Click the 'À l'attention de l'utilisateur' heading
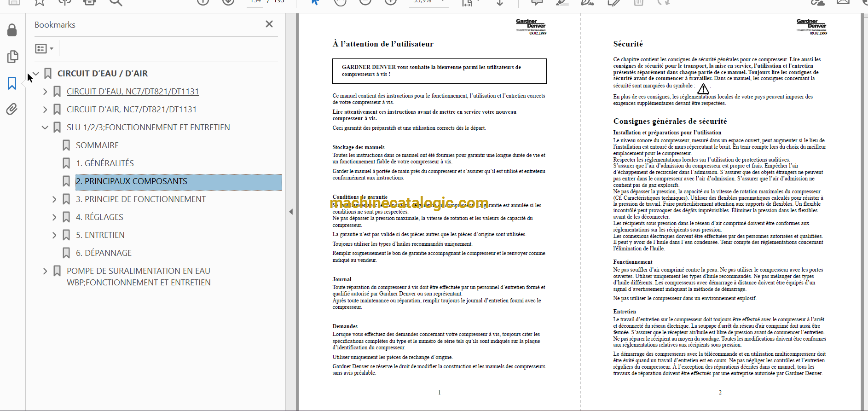 pyautogui.click(x=383, y=44)
